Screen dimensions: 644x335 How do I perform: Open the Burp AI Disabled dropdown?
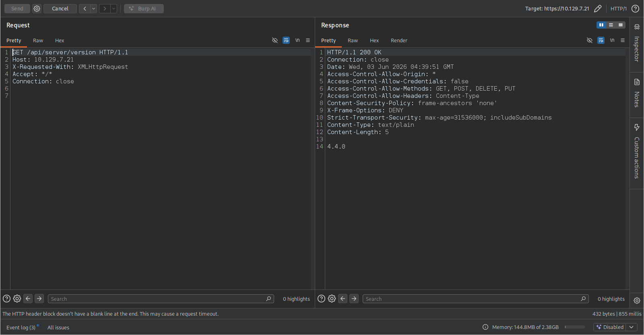(x=615, y=327)
